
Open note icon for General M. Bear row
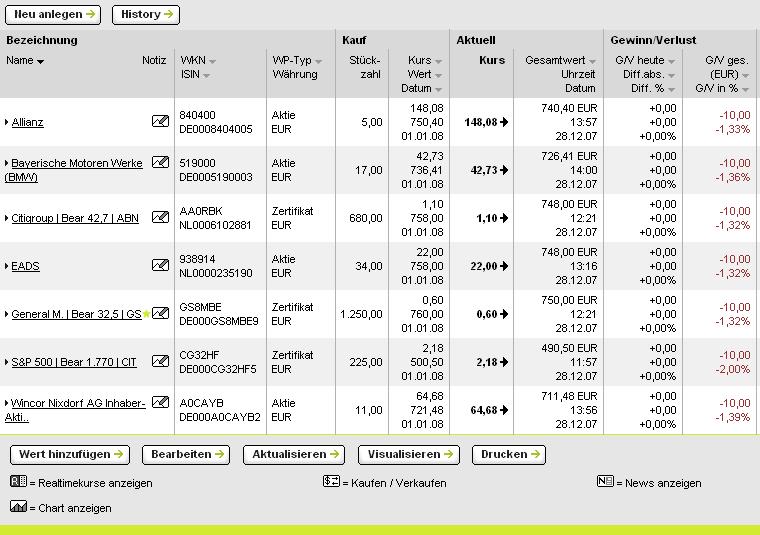[160, 313]
